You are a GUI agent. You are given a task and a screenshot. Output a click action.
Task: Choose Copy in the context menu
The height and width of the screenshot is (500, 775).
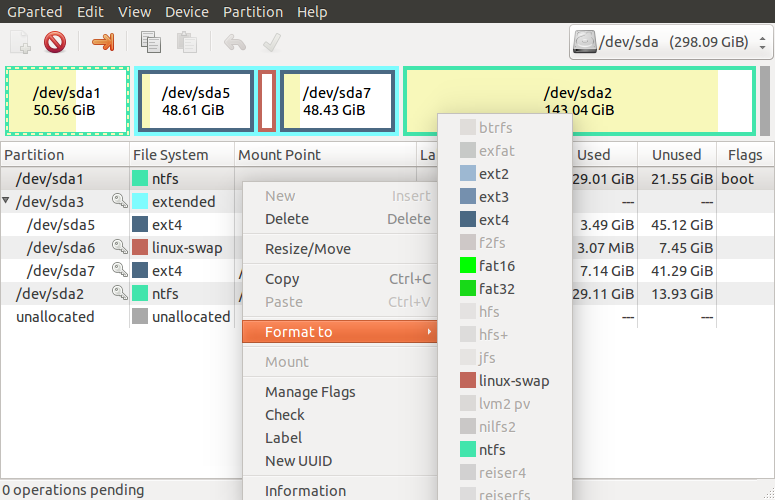[x=340, y=279]
